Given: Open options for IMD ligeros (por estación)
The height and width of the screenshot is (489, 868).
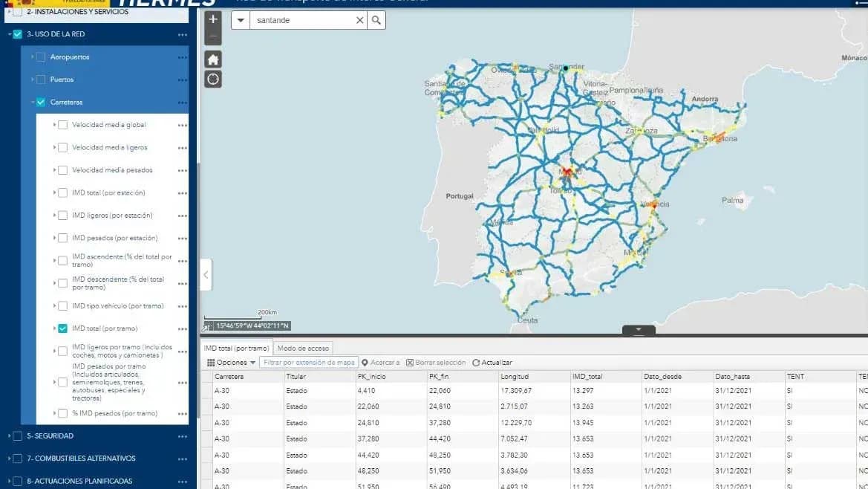Looking at the screenshot, I should point(182,216).
